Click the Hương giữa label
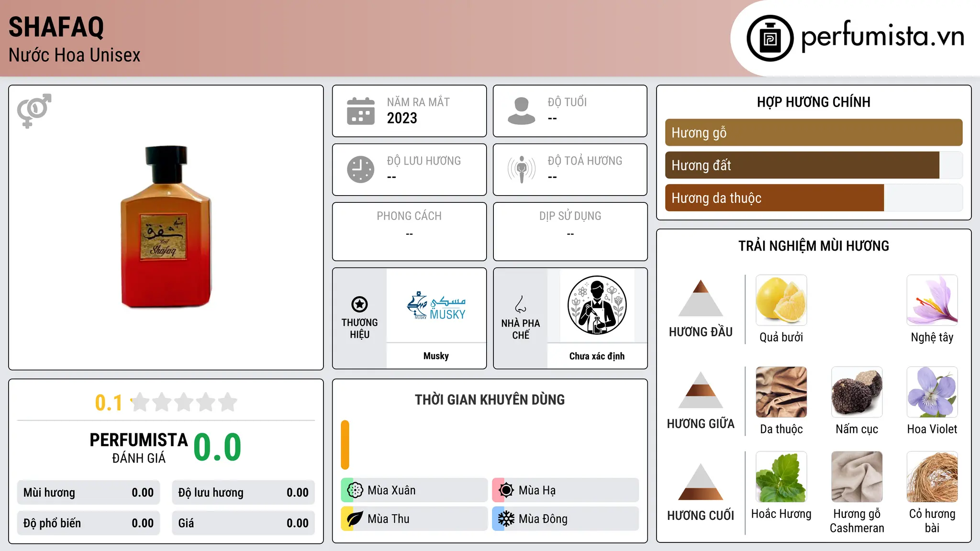This screenshot has height=551, width=980. click(701, 424)
